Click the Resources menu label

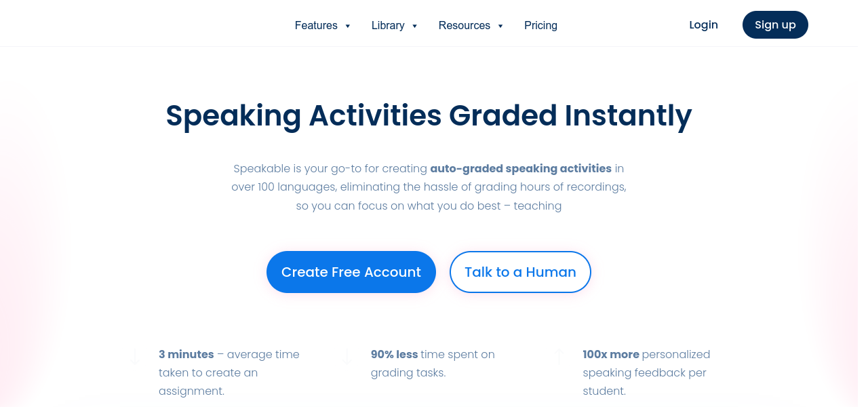[x=464, y=25]
